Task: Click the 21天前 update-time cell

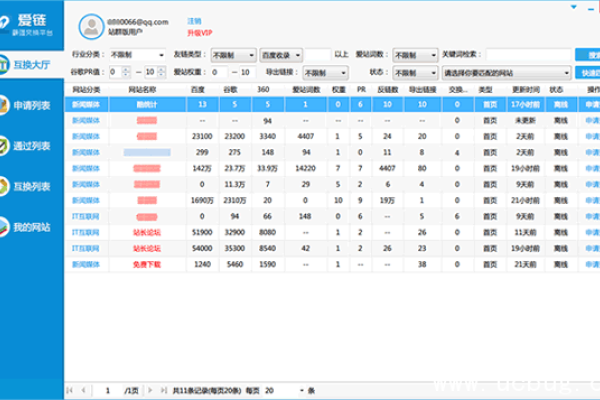Action: tap(525, 264)
